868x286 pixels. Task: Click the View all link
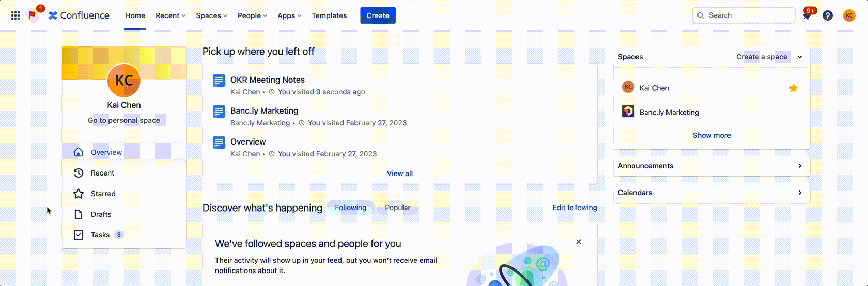point(400,173)
